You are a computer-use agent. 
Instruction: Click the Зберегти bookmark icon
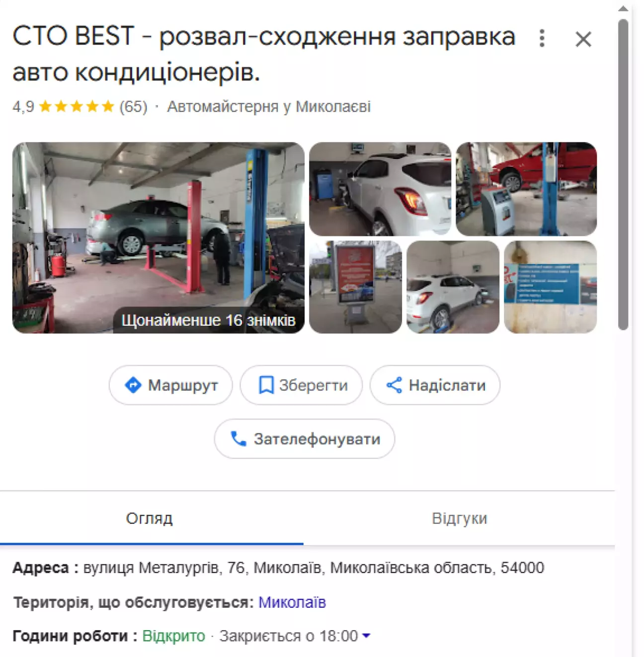coord(266,385)
